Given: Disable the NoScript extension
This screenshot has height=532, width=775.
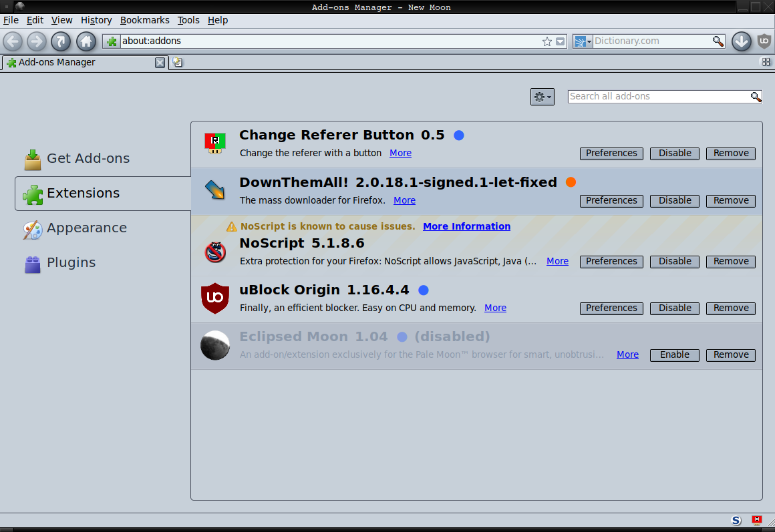Looking at the screenshot, I should click(x=675, y=262).
